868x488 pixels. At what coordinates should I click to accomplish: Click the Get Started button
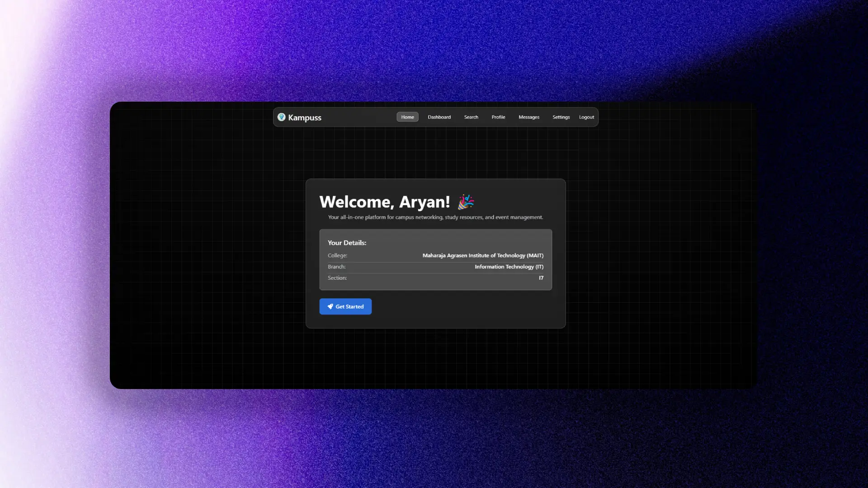coord(345,306)
